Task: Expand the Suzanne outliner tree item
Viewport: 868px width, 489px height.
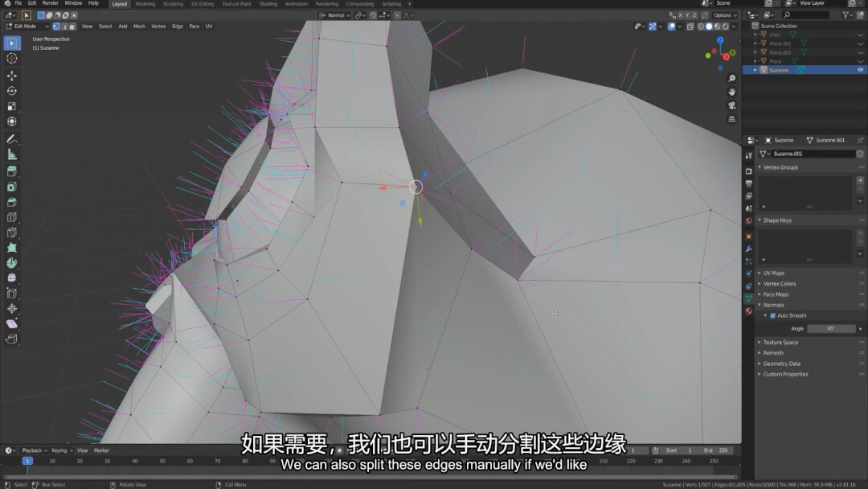Action: [755, 70]
